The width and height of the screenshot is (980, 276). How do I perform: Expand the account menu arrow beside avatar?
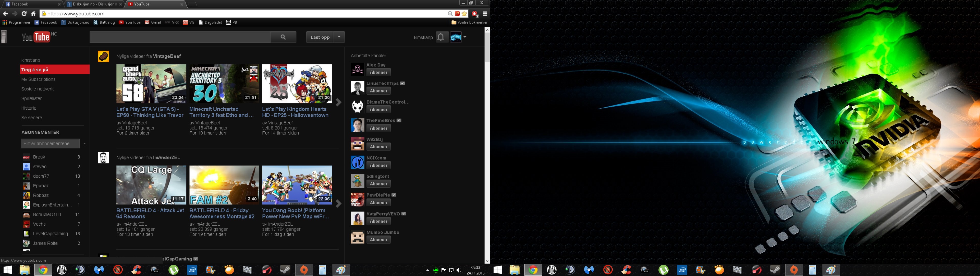point(465,37)
